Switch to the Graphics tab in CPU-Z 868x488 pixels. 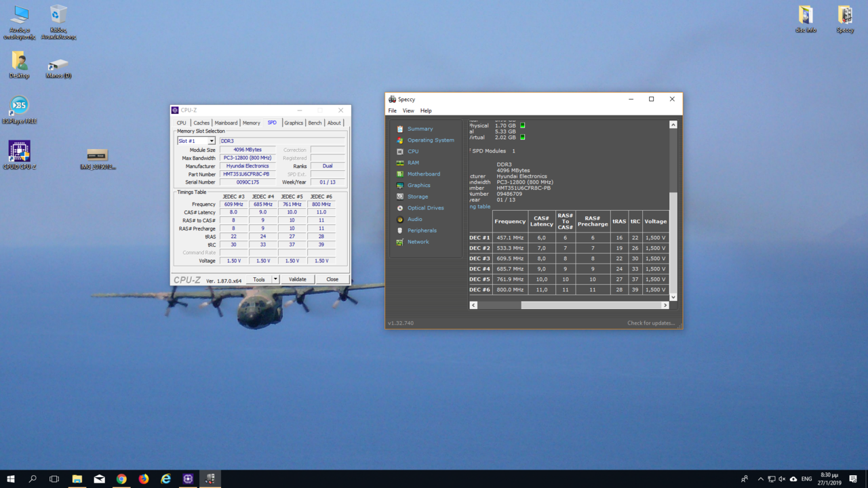pyautogui.click(x=294, y=123)
